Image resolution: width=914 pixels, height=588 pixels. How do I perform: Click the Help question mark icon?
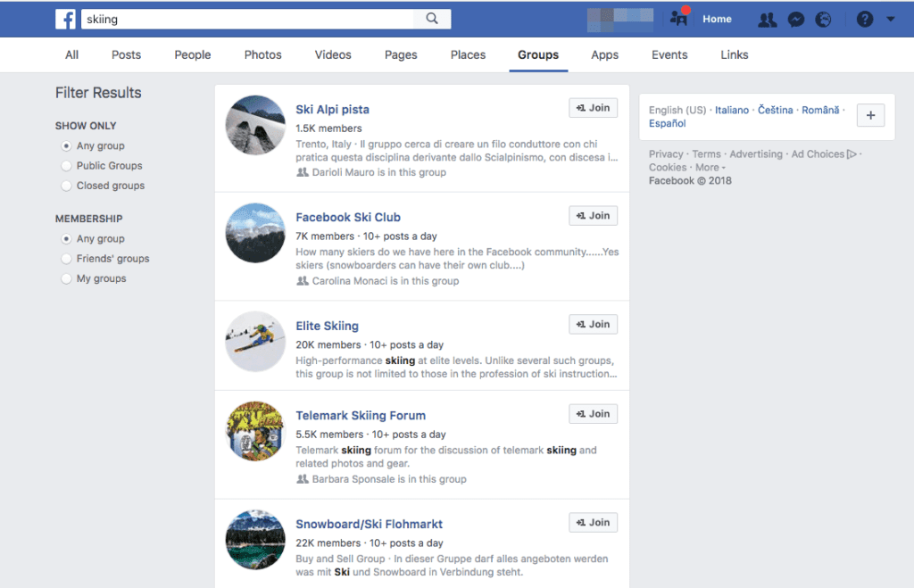pyautogui.click(x=864, y=19)
